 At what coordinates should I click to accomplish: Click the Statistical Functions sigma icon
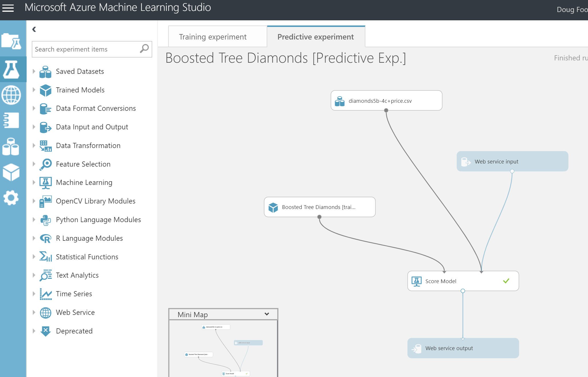click(45, 257)
